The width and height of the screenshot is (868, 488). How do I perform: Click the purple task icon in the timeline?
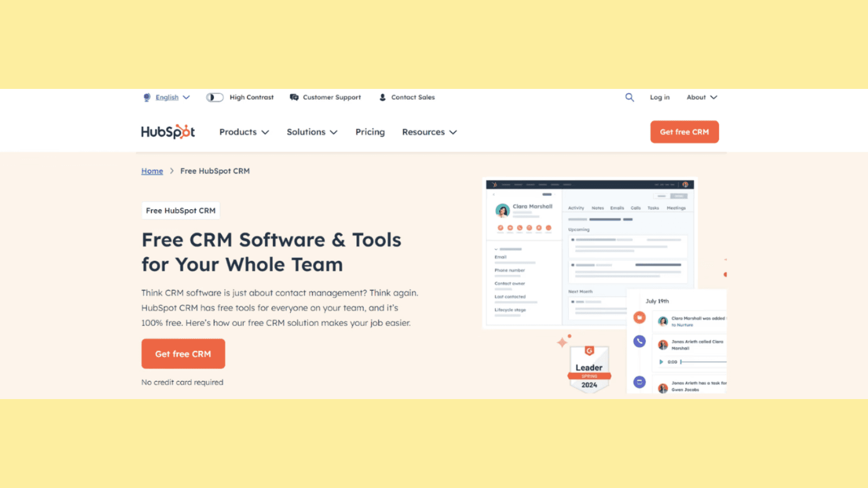(x=640, y=382)
